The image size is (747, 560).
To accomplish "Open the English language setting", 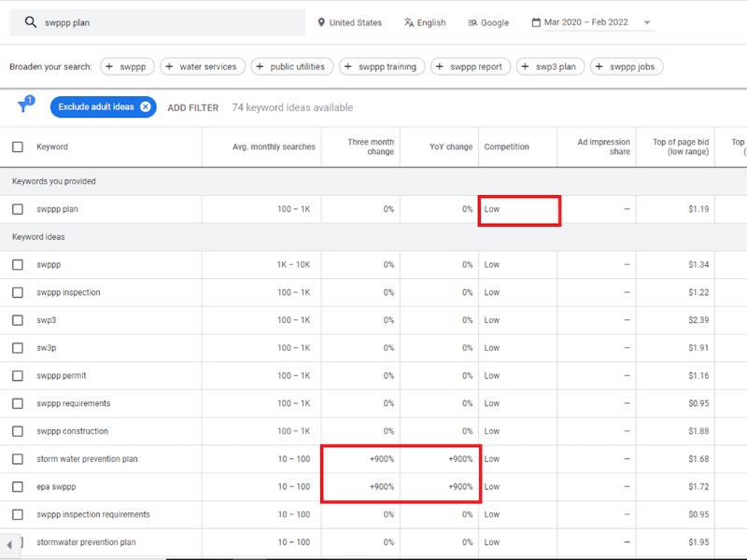I will point(425,22).
